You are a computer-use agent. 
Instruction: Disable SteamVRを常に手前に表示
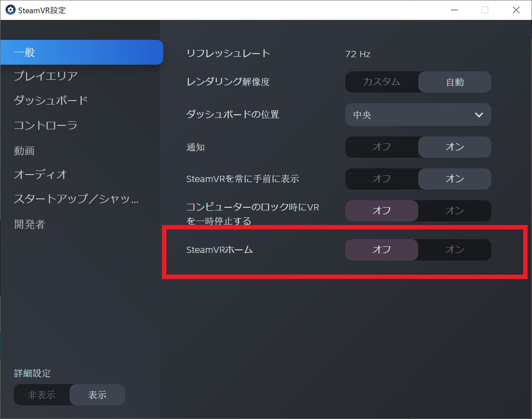point(382,178)
